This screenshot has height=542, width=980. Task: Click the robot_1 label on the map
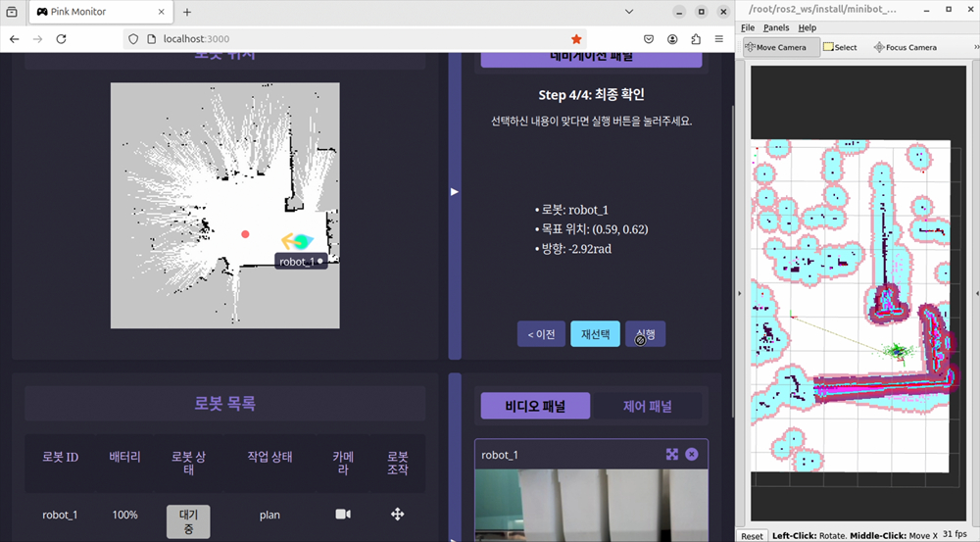(x=301, y=262)
